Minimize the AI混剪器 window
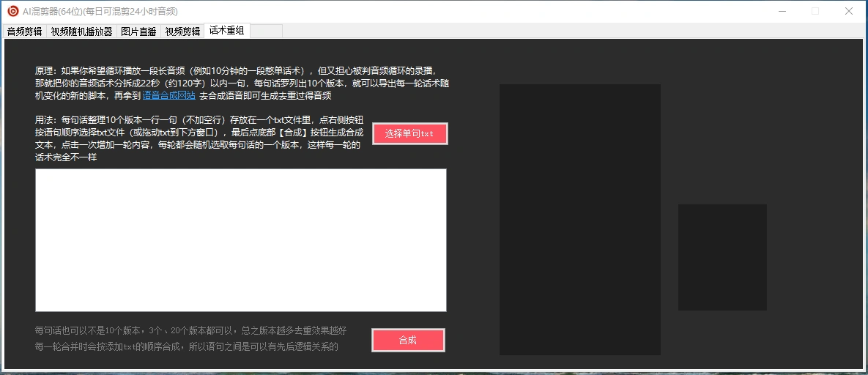The image size is (868, 375). pos(782,11)
